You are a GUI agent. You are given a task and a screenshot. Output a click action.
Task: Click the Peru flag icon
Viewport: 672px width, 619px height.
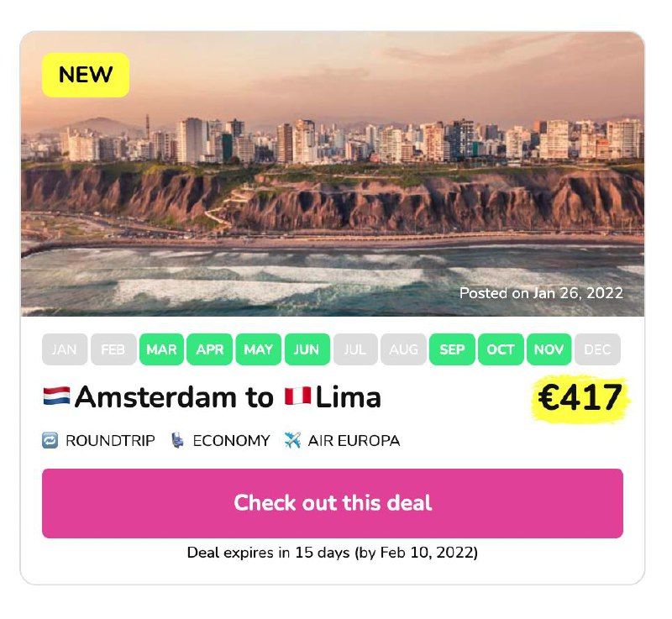click(x=298, y=396)
